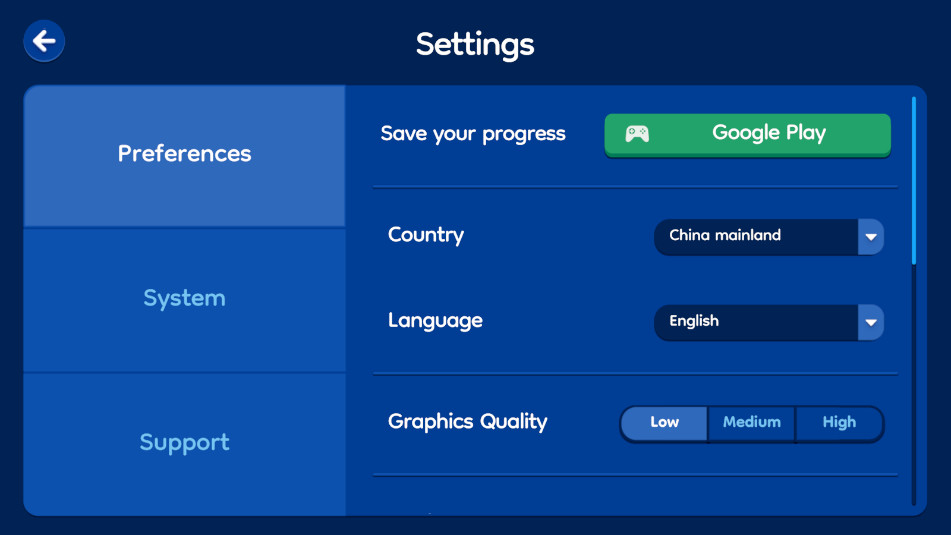Click the Save your progress label
Screen dimensions: 951x535
[473, 134]
